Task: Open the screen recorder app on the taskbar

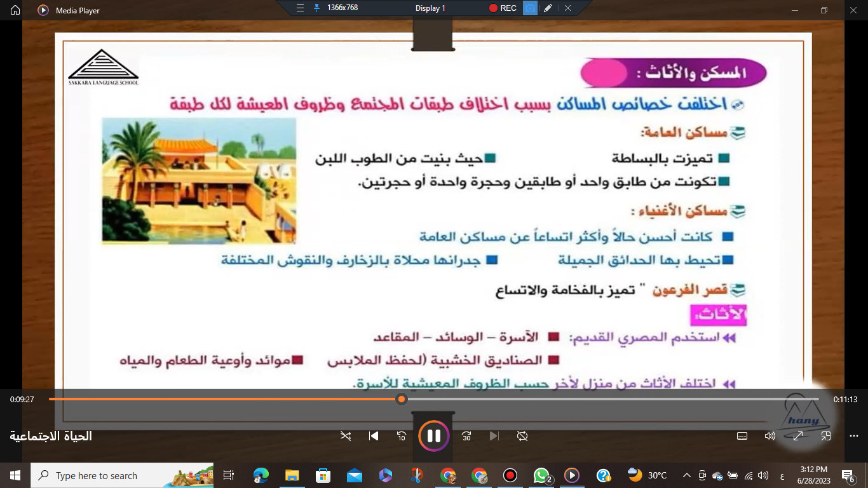Action: (510, 475)
